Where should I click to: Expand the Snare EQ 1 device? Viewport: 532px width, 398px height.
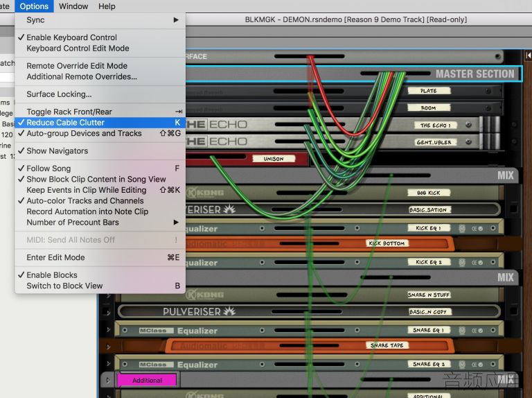click(x=109, y=330)
